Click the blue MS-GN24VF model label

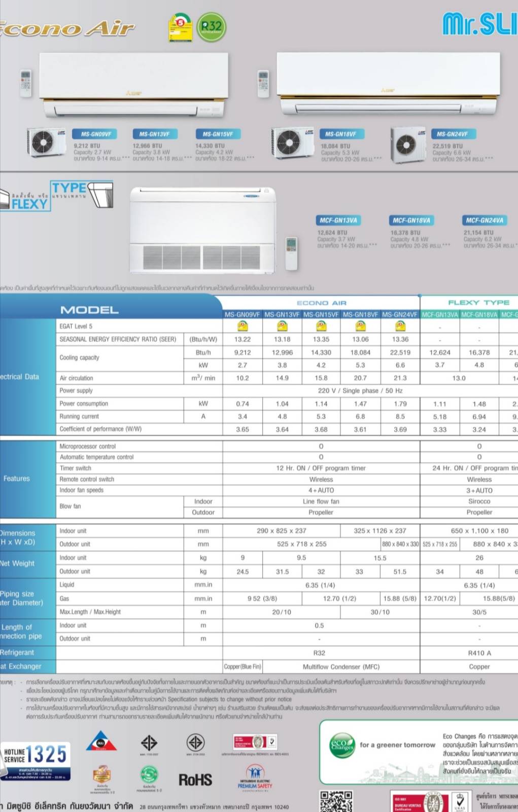pos(453,134)
